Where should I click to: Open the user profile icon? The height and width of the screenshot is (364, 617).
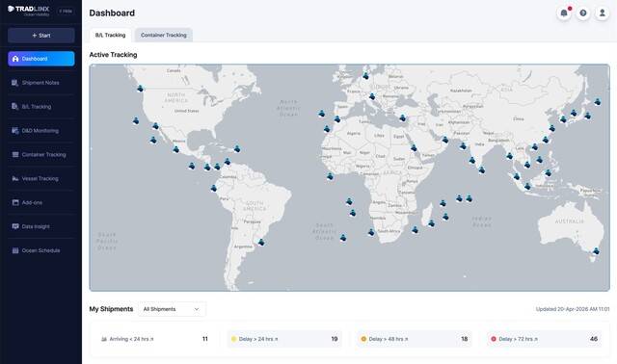(602, 13)
